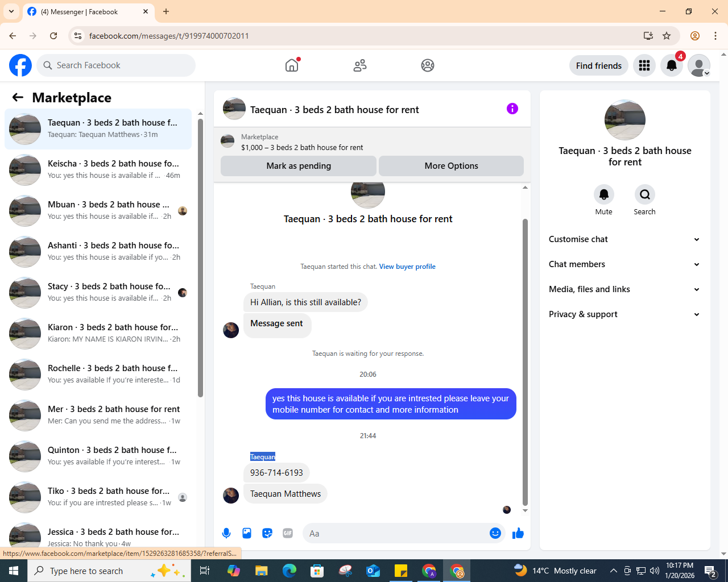
Task: Open the notifications bell with 4 badge
Action: coord(672,65)
